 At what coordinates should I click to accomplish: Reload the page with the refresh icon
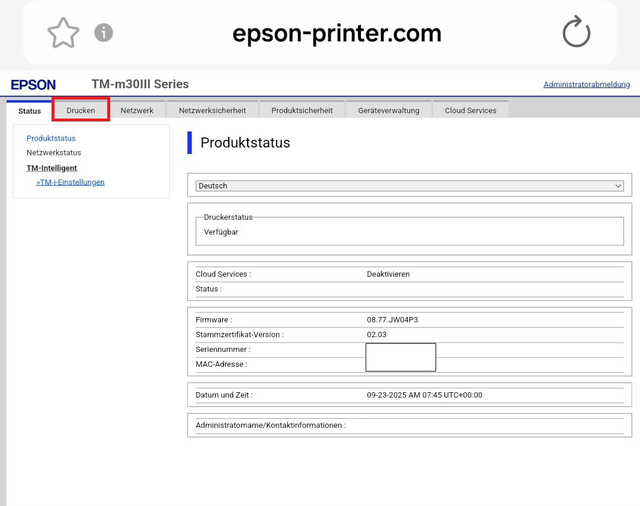[x=576, y=33]
